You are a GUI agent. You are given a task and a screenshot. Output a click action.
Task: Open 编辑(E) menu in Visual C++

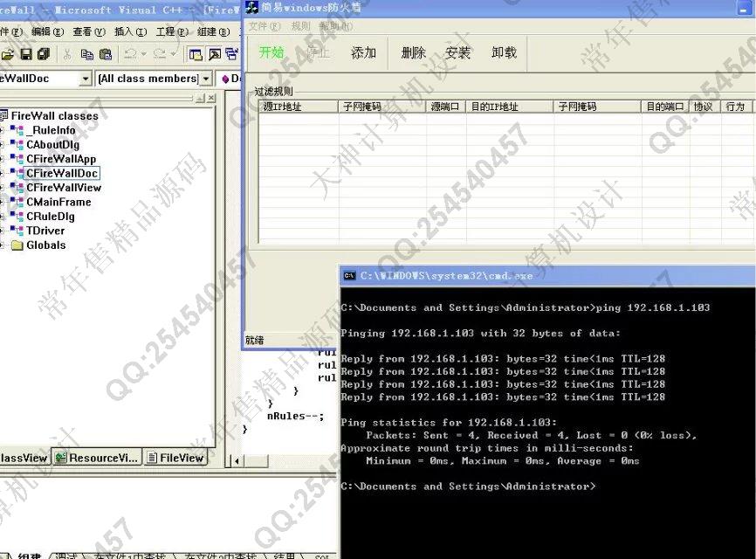(47, 31)
